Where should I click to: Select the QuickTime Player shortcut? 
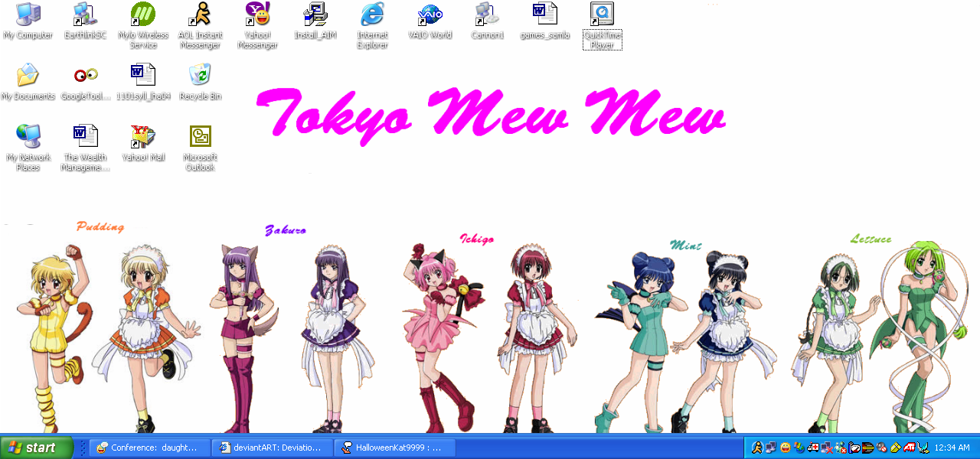[603, 26]
